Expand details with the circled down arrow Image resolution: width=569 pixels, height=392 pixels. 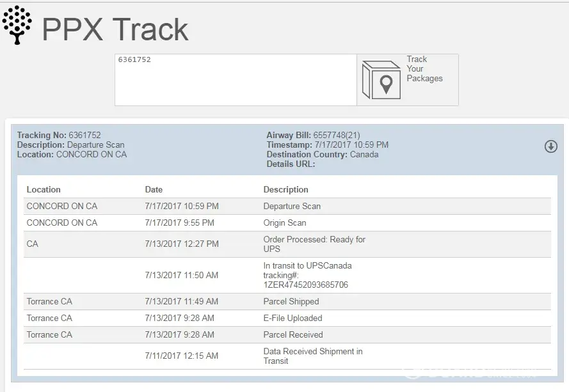[550, 146]
